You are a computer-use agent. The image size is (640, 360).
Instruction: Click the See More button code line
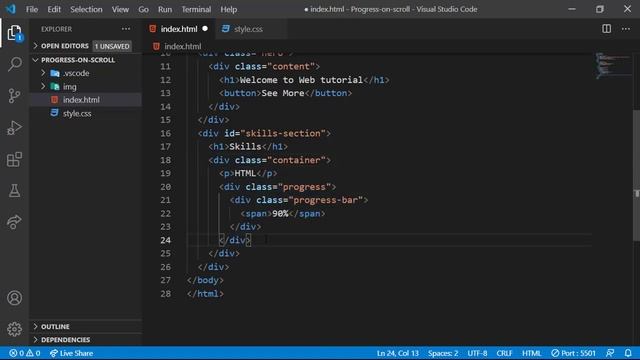coord(285,93)
